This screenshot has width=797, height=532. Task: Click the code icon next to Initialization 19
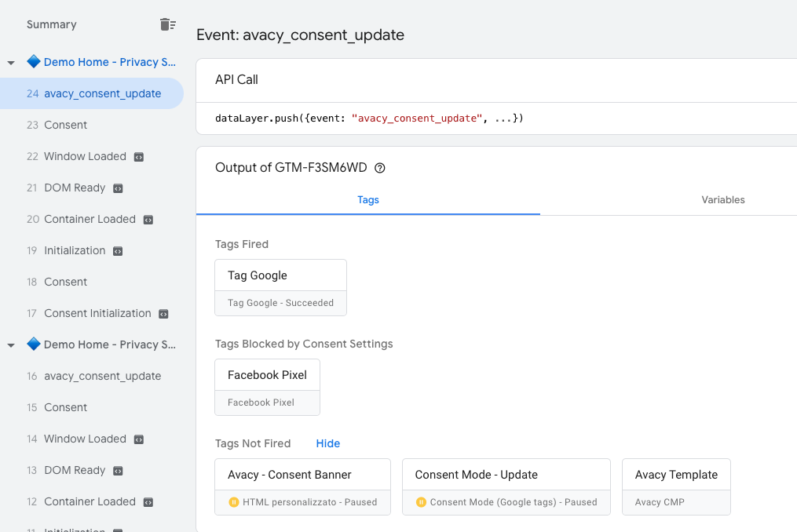point(118,252)
